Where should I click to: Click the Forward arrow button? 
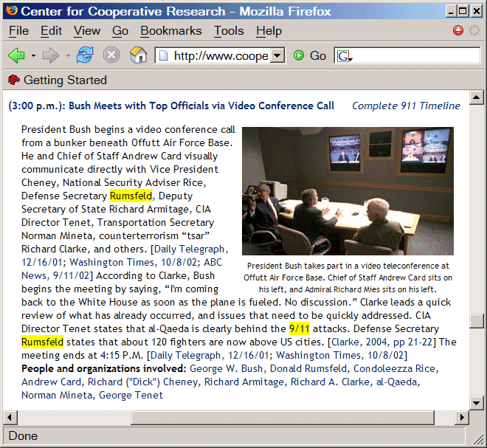[51, 56]
